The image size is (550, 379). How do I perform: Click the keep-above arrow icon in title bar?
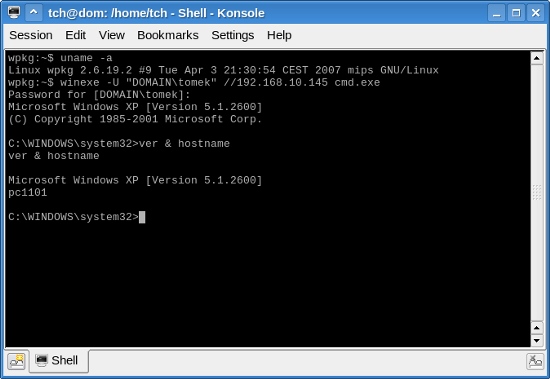(x=34, y=13)
